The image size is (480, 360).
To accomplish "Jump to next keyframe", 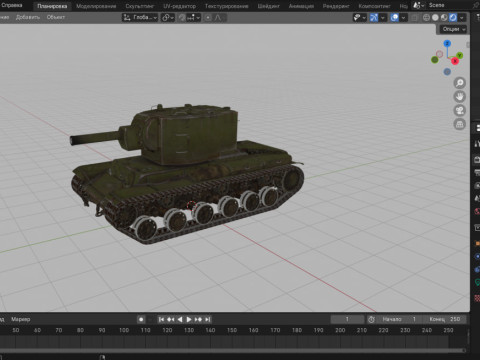I will [198, 319].
